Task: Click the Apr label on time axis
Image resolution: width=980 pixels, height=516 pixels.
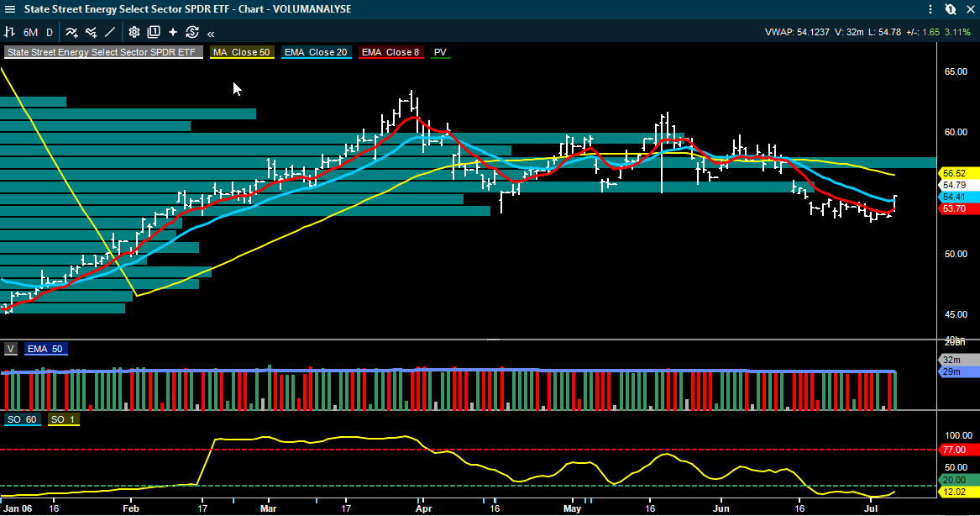Action: coord(424,509)
